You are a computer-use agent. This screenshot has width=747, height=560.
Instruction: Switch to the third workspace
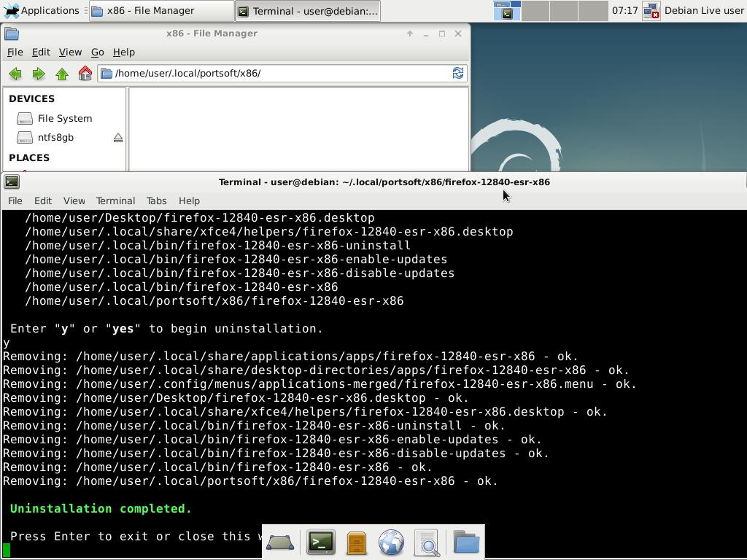tap(564, 11)
